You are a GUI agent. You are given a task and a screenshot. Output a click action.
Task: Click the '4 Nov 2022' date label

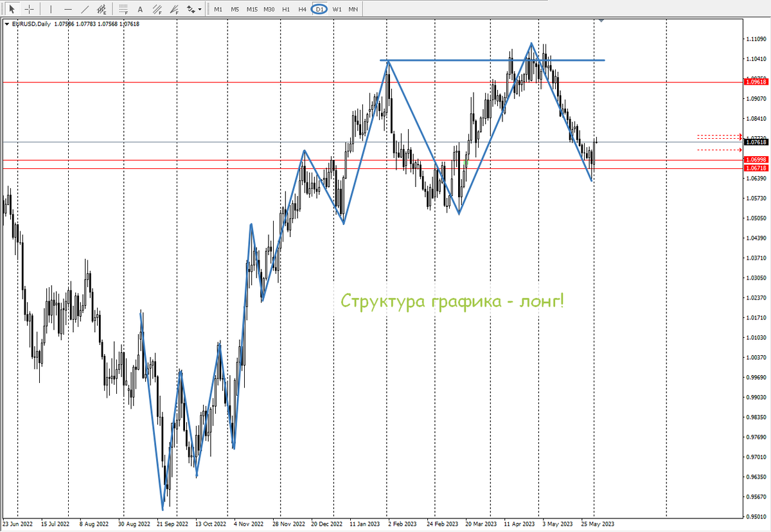point(247,524)
